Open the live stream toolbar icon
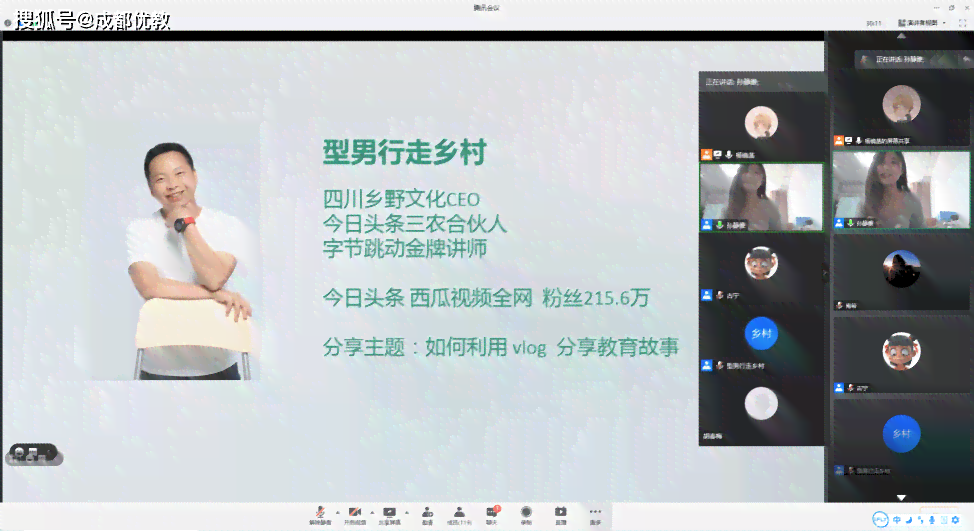This screenshot has height=531, width=974. pos(560,515)
